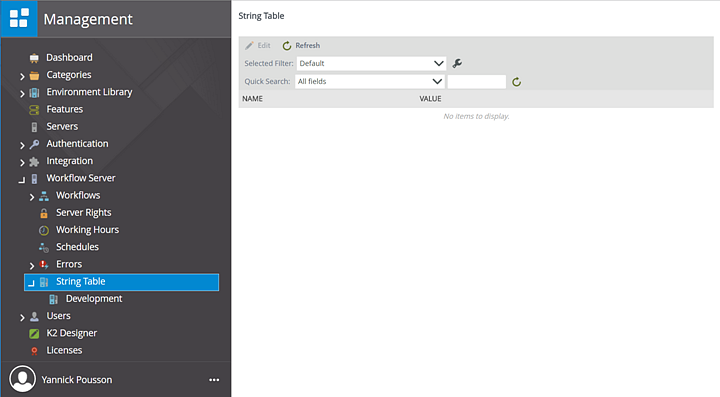Click the Features icon

[34, 110]
